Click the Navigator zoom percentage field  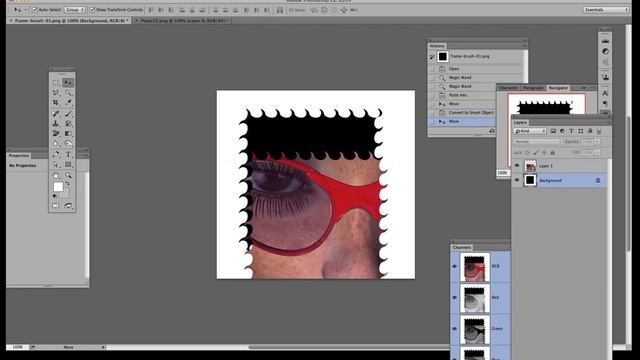(502, 173)
